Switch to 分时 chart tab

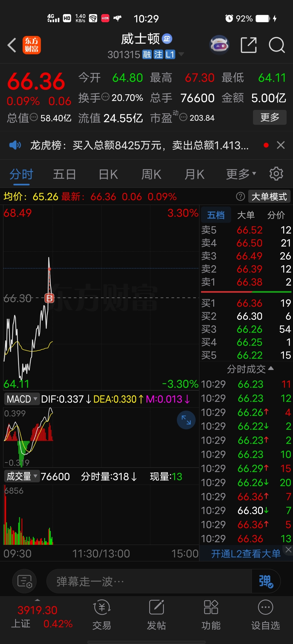click(x=21, y=174)
